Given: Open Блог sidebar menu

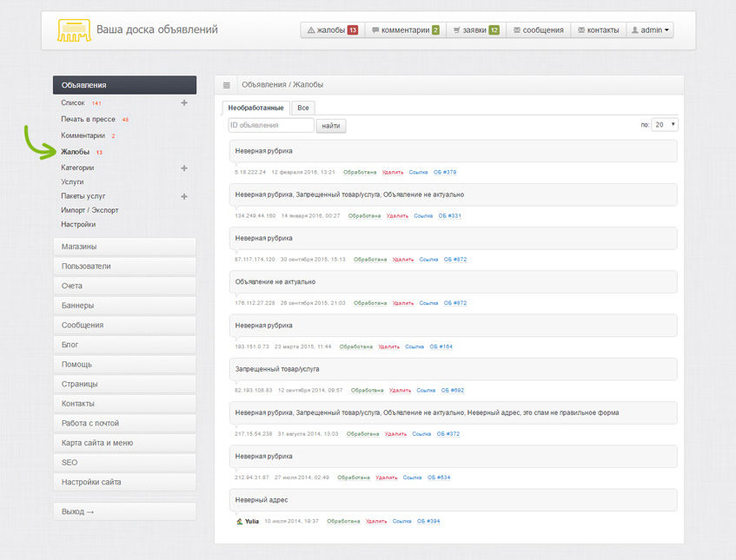Looking at the screenshot, I should 124,345.
